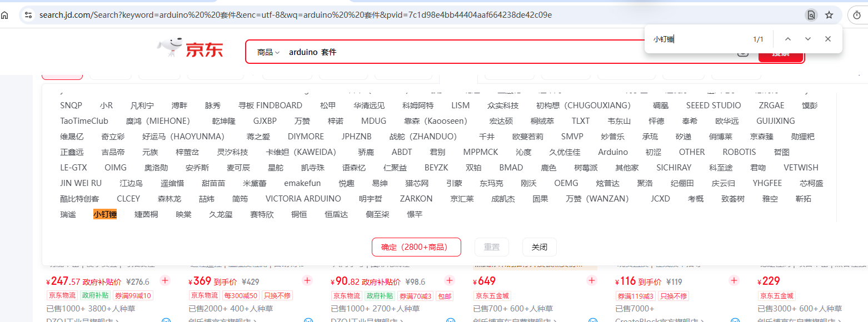
Task: Click the stopwatch icon at top right
Action: (856, 15)
